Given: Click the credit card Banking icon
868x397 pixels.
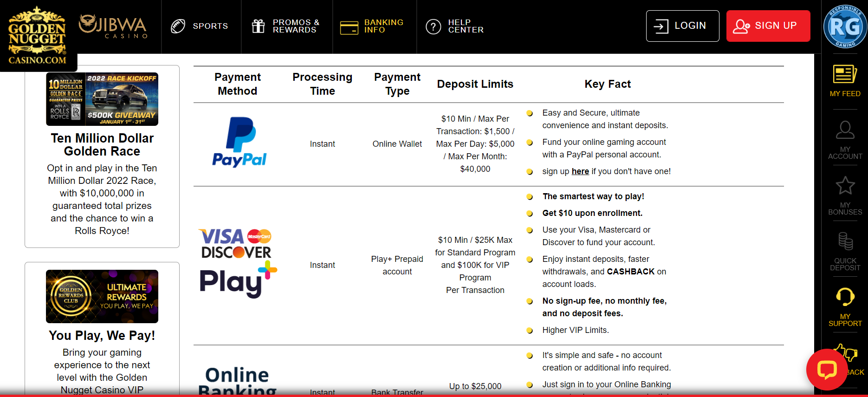Looking at the screenshot, I should [349, 27].
